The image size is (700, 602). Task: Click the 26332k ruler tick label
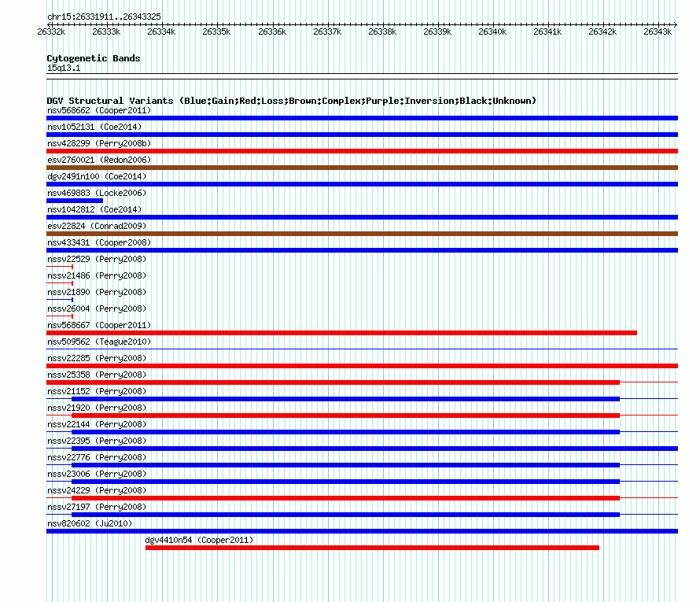click(51, 31)
